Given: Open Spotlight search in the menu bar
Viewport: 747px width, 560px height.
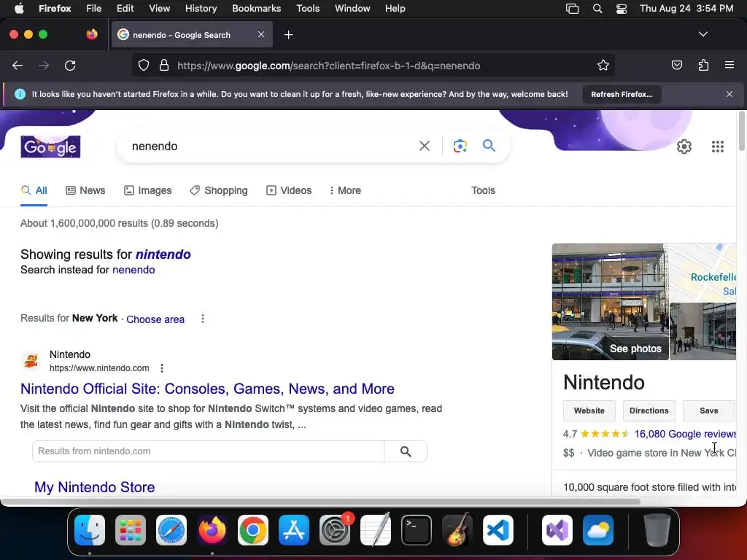Looking at the screenshot, I should point(597,9).
